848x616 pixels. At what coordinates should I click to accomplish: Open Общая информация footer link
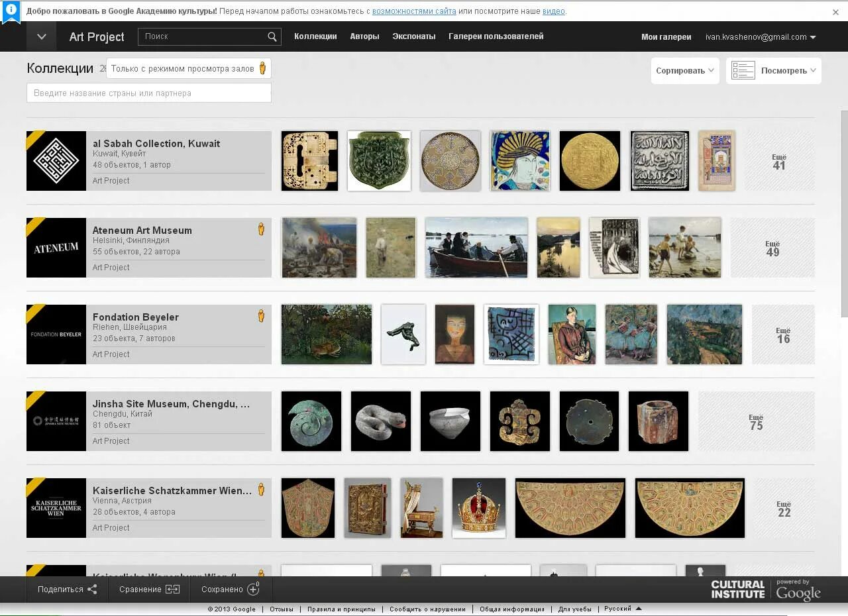tap(512, 609)
